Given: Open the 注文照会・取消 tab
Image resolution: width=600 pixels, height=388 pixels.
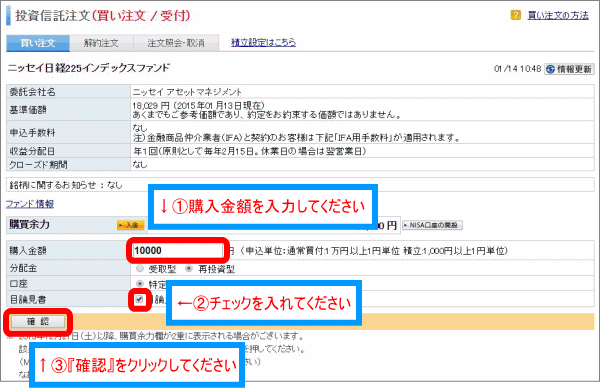Looking at the screenshot, I should (176, 43).
